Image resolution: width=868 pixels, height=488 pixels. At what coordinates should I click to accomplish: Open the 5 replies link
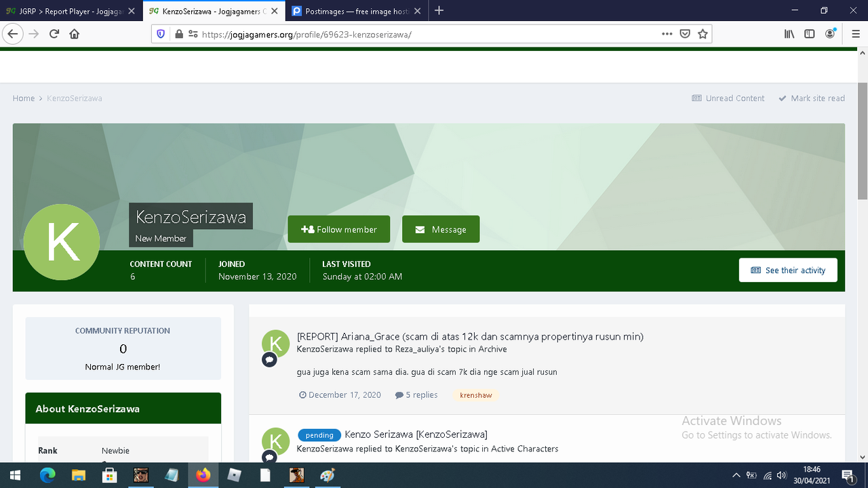point(416,394)
